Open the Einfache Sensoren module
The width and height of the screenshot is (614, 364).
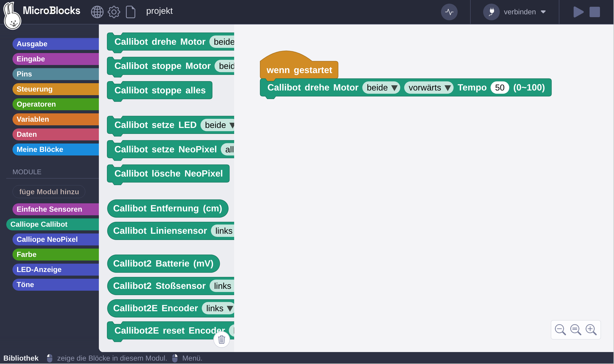pos(56,209)
